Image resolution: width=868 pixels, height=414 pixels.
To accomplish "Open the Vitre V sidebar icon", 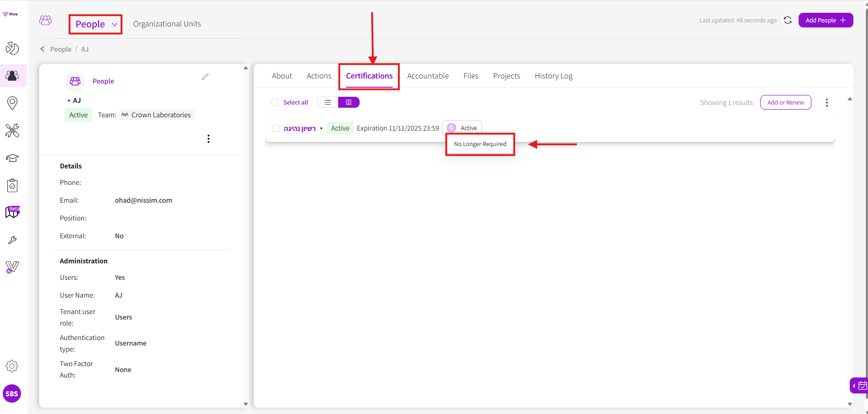I will click(12, 267).
